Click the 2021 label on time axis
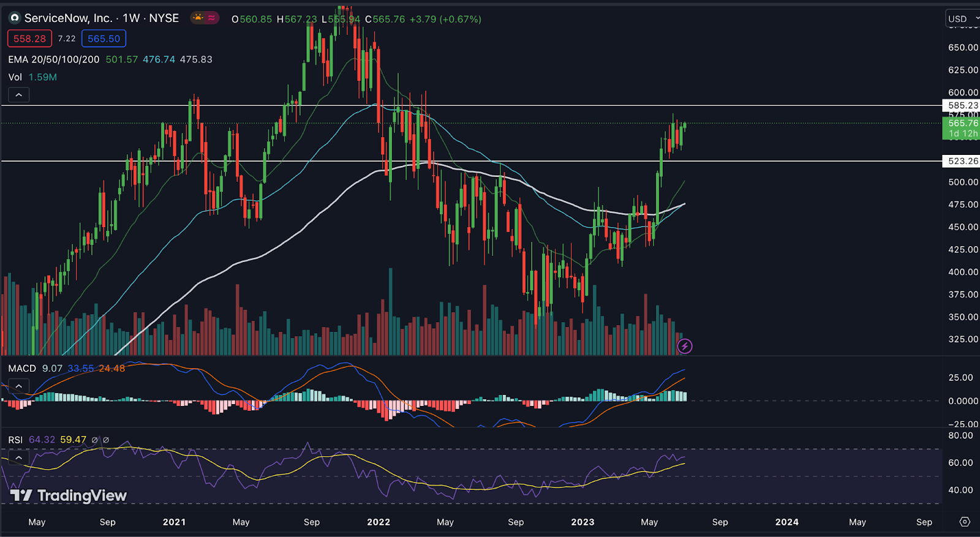Screen dimensions: 980x537 pyautogui.click(x=174, y=522)
